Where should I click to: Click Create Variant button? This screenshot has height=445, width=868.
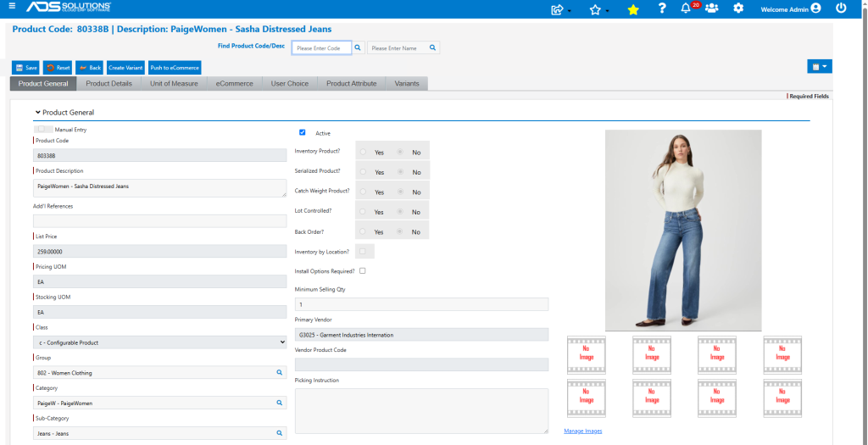pyautogui.click(x=125, y=68)
